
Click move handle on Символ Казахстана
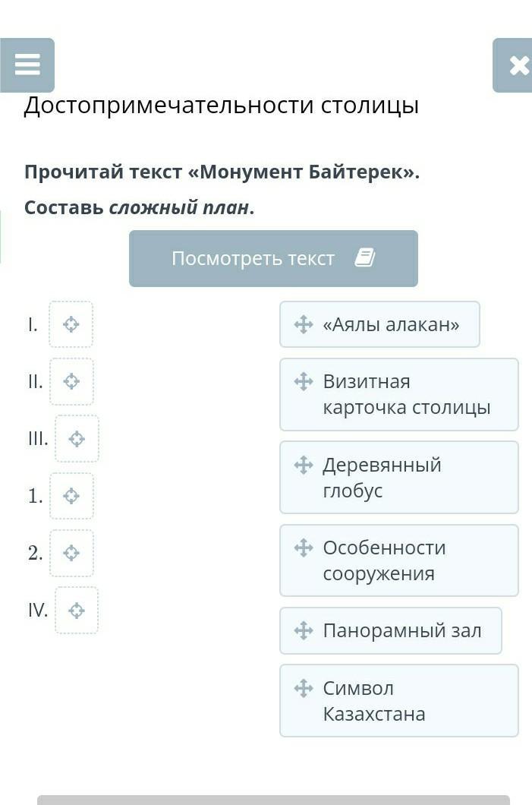click(x=304, y=688)
